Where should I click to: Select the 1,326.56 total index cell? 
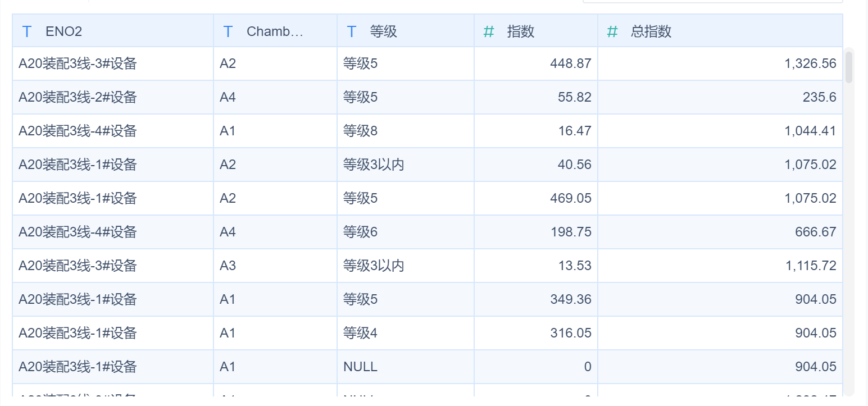tap(810, 63)
